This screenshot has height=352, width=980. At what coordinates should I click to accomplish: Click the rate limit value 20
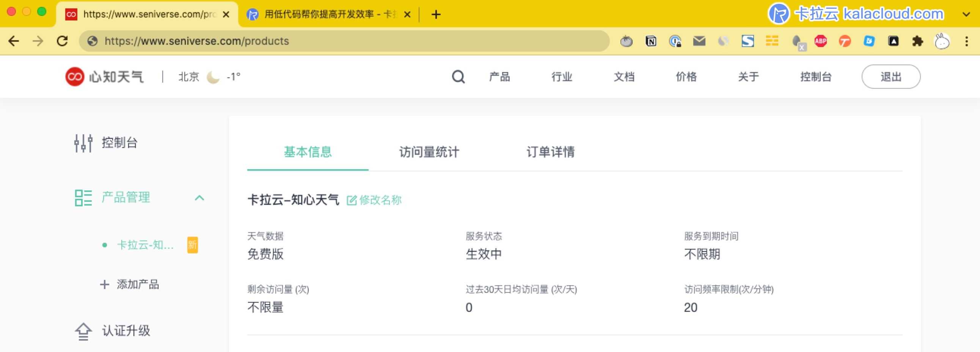691,308
